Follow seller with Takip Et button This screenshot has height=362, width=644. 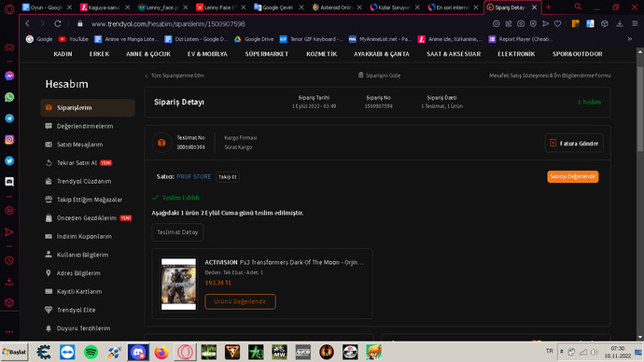(228, 177)
